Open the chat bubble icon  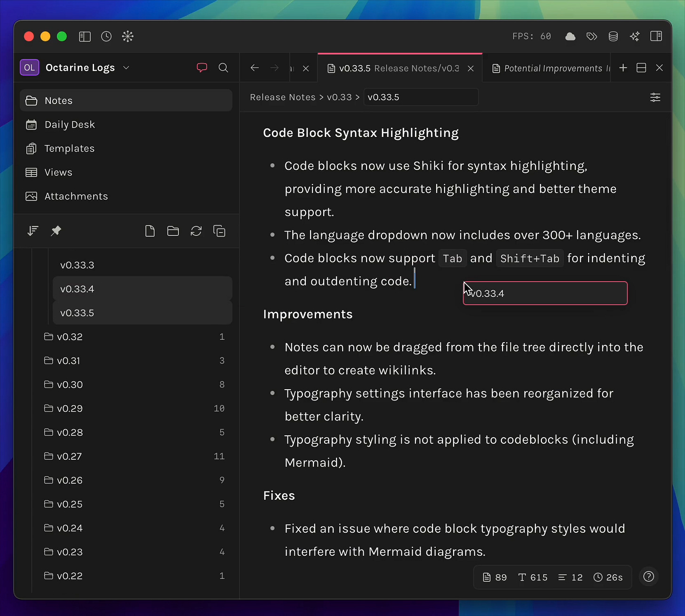(202, 68)
